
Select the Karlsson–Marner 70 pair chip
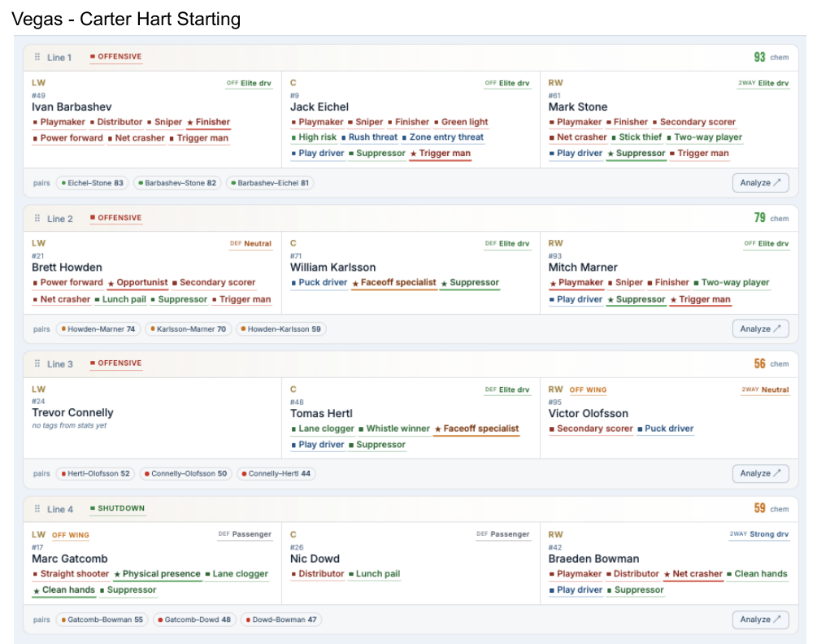[x=188, y=329]
